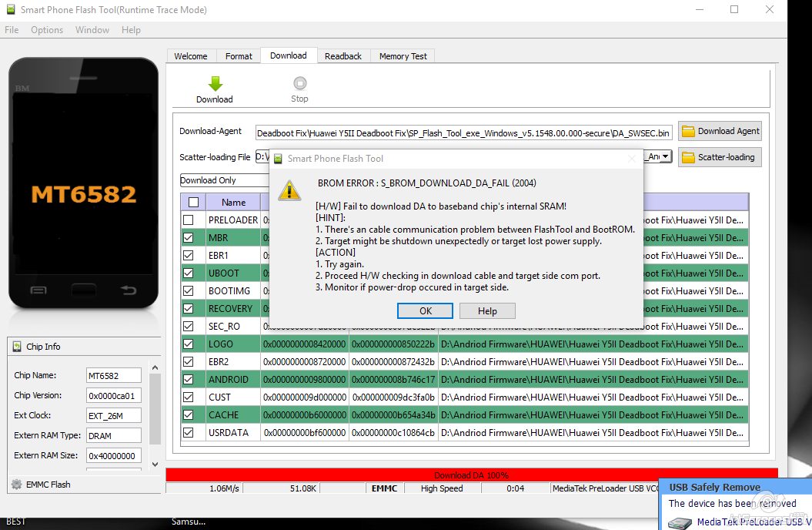
Task: Click the Name column header
Action: [x=233, y=202]
